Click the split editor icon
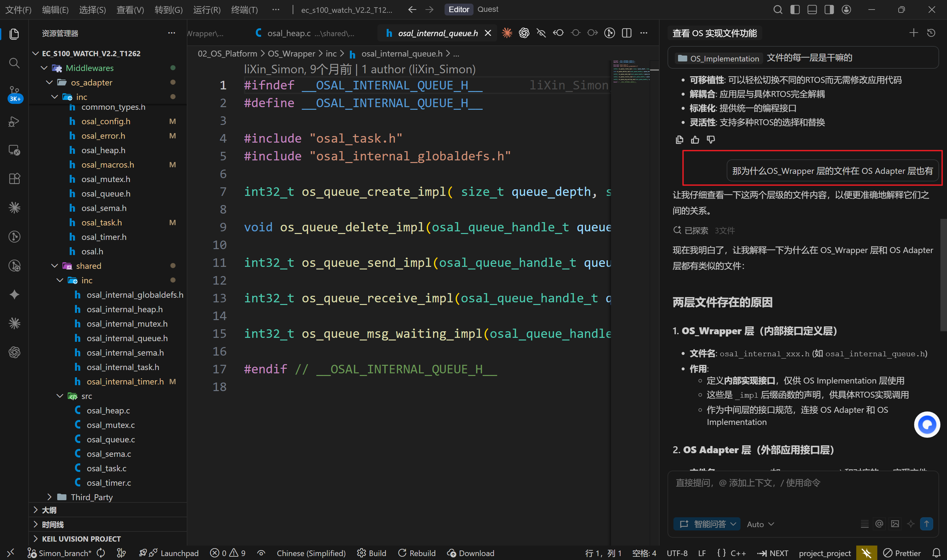 tap(626, 33)
